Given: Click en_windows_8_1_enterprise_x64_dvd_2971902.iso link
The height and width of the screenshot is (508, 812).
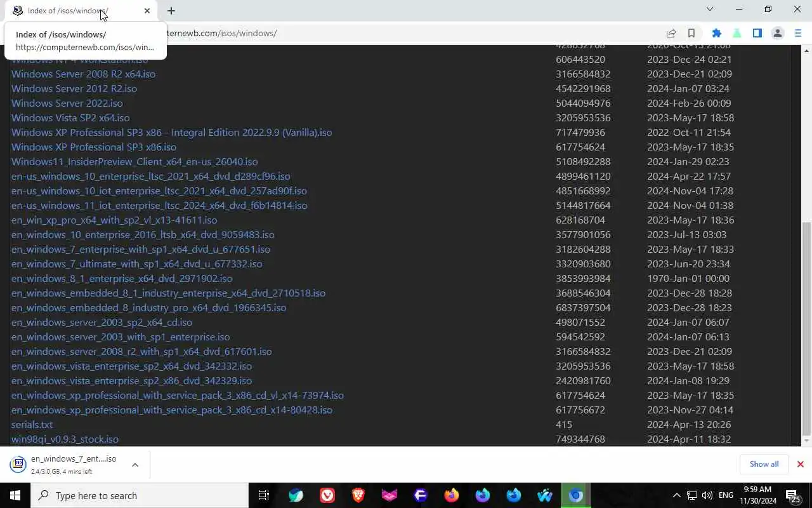Looking at the screenshot, I should pyautogui.click(x=122, y=278).
